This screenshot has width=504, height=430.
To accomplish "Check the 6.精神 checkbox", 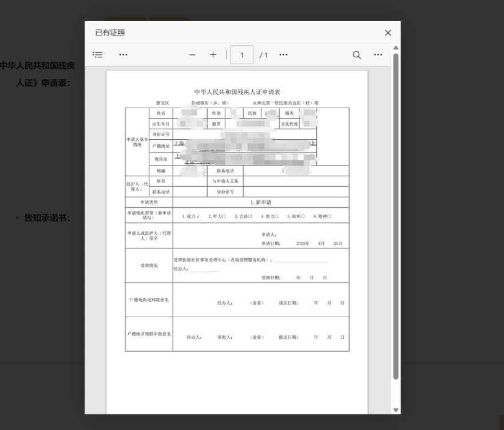I will tap(329, 216).
